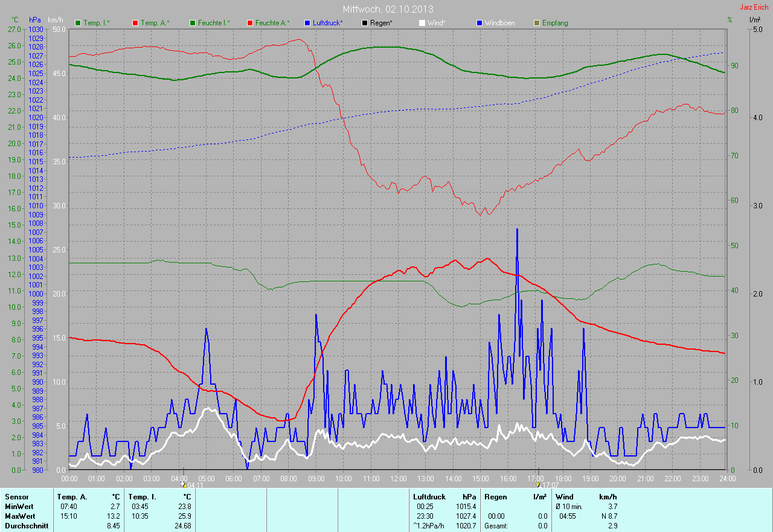Select the "Temp. A.*" legend label
Image resolution: width=773 pixels, height=532 pixels.
click(155, 23)
